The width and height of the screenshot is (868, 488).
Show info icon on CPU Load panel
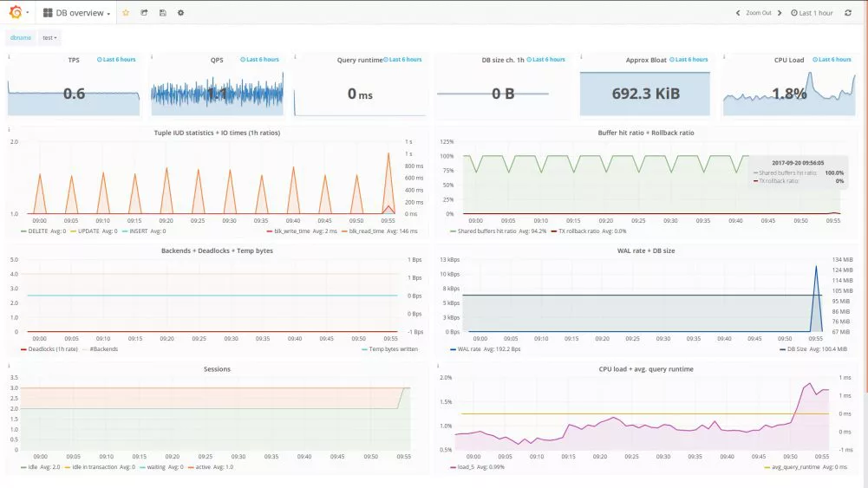point(724,55)
